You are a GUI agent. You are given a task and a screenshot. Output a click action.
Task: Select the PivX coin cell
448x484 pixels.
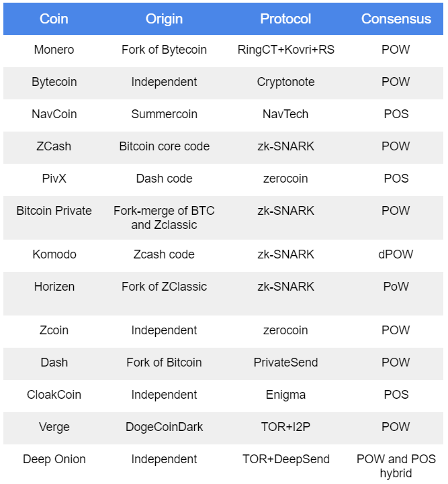pos(54,179)
